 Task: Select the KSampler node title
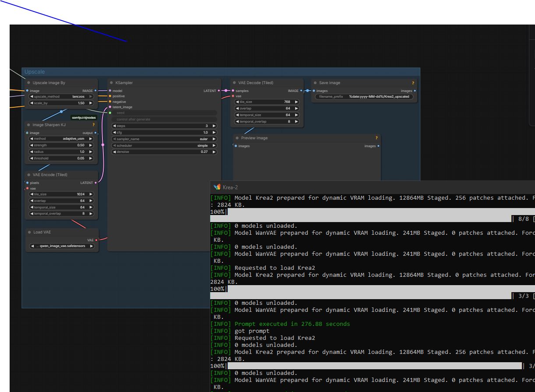coord(124,83)
